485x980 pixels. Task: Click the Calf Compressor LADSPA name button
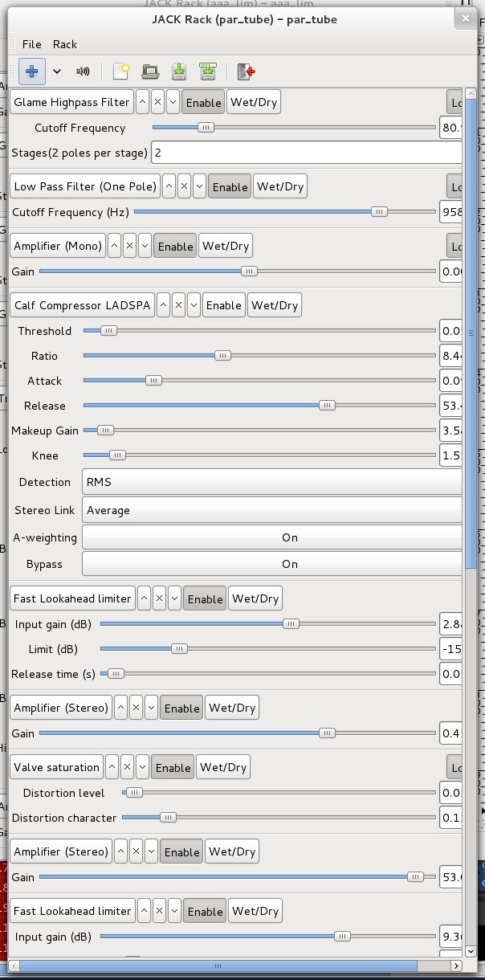(x=83, y=305)
